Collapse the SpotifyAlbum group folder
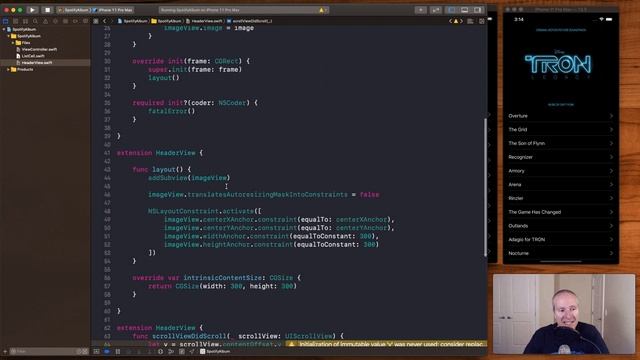The image size is (640, 360). (9, 36)
